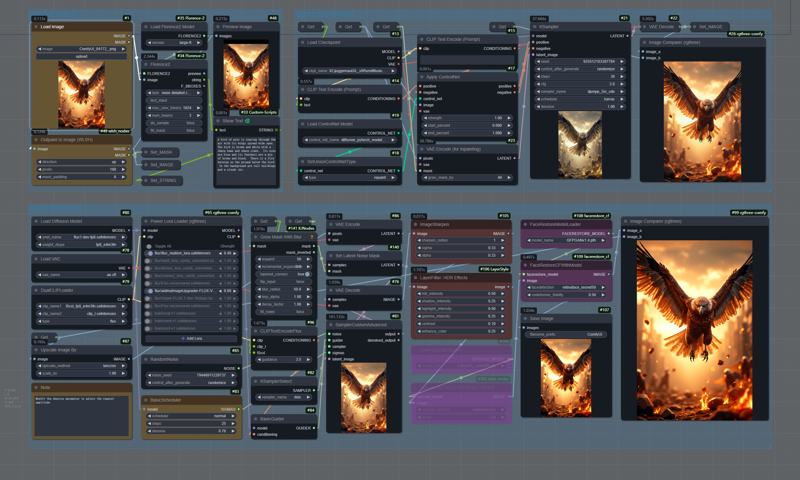Click the Add Lora button

[191, 338]
